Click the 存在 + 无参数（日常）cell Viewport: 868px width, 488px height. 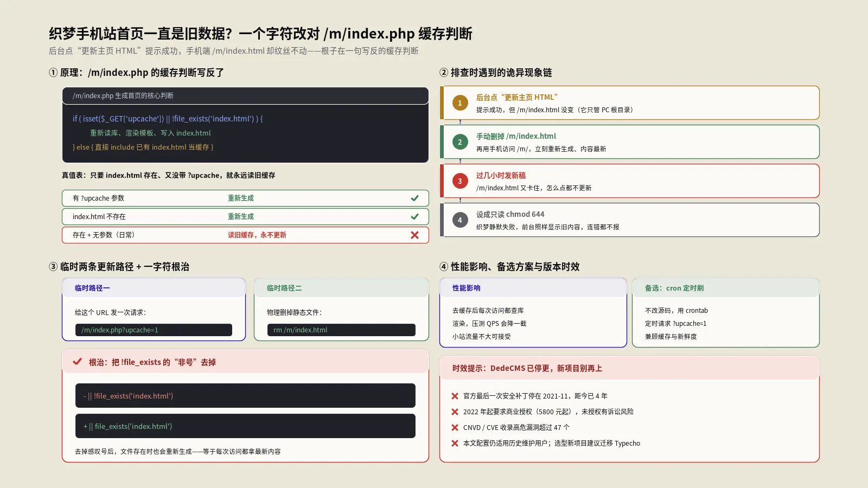[x=105, y=235]
